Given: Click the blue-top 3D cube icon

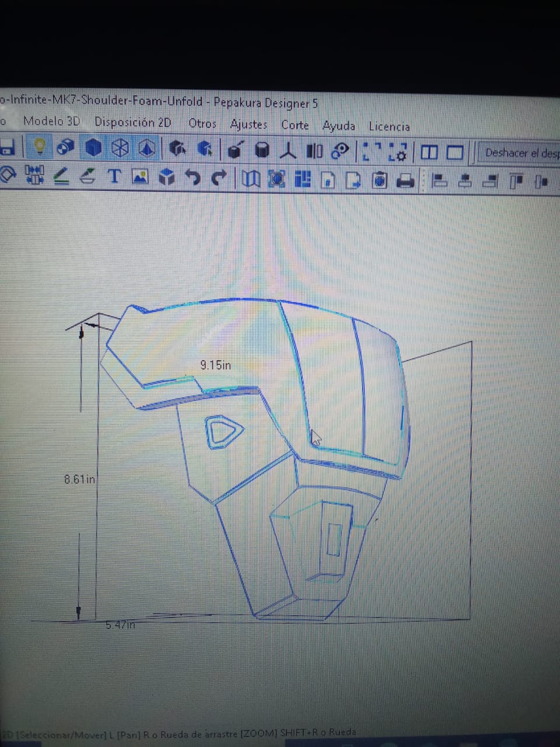Looking at the screenshot, I should tap(167, 177).
